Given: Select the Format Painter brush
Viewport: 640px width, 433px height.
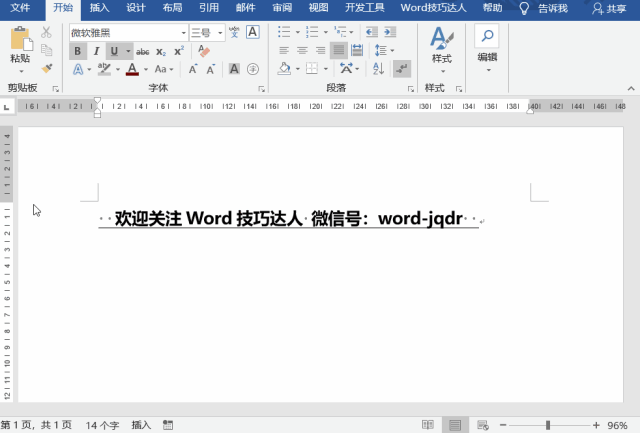Looking at the screenshot, I should pos(47,68).
